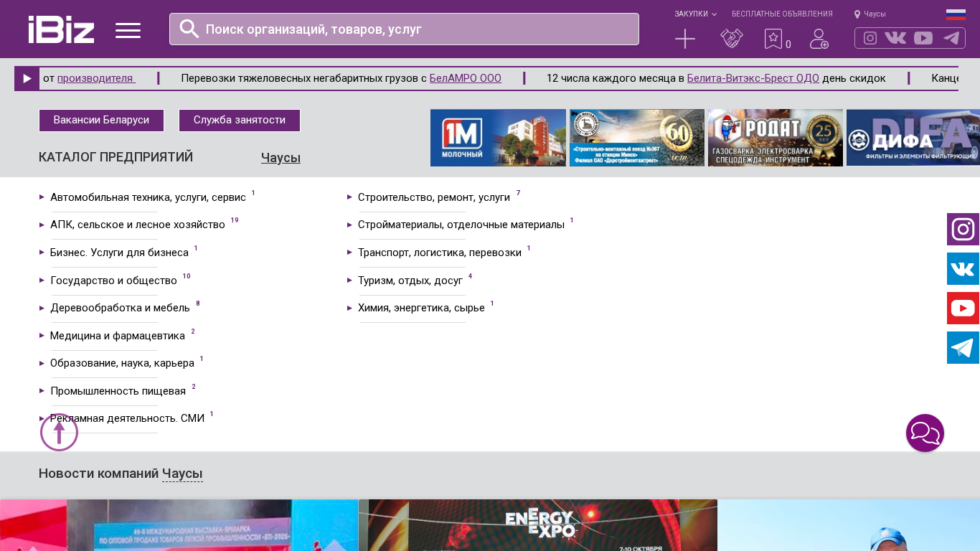Viewport: 980px width, 551px height.
Task: Open Telegram from right sidebar
Action: pyautogui.click(x=963, y=348)
